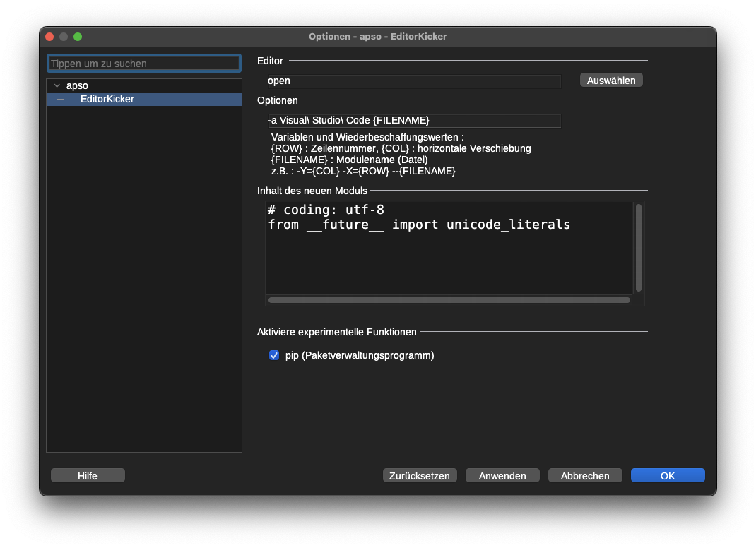Close the Optionen window with the red button
The width and height of the screenshot is (756, 548).
tap(49, 36)
